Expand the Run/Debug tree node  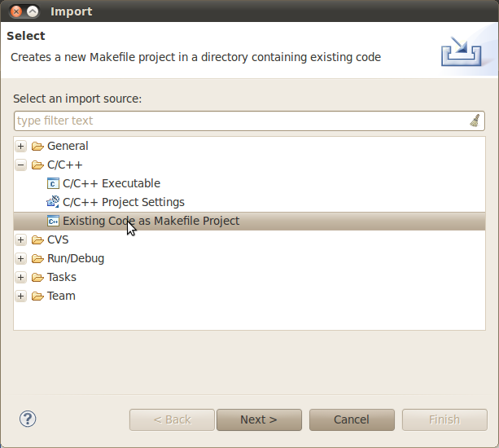click(21, 259)
